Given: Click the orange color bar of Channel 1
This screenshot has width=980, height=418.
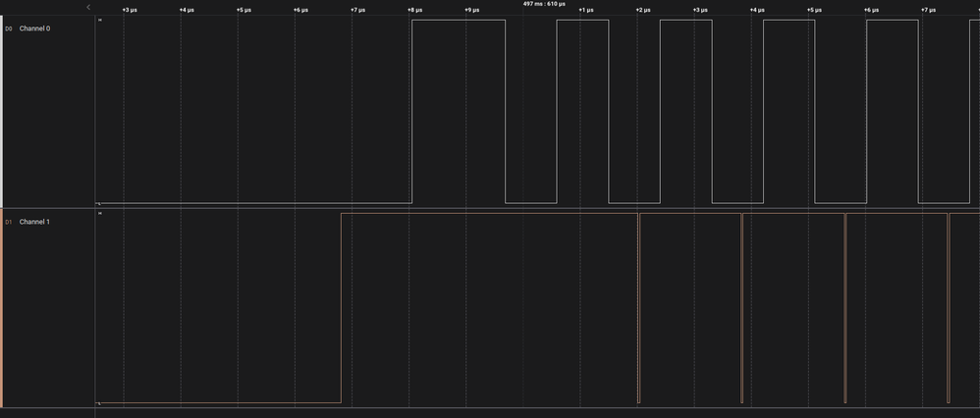Looking at the screenshot, I should tap(1, 309).
